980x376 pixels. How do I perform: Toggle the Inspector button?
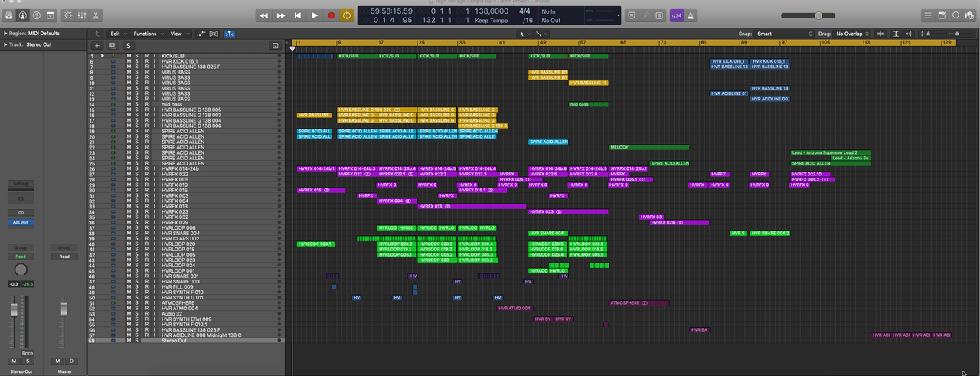[22, 15]
